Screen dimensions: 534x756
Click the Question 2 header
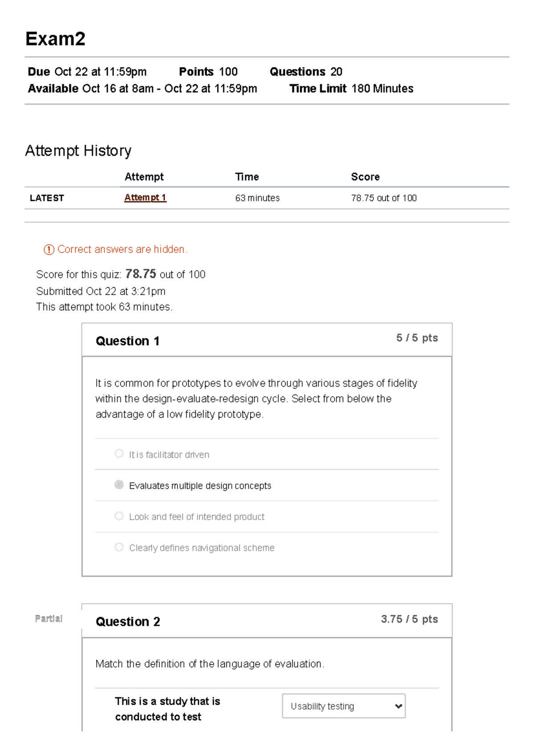(x=127, y=622)
